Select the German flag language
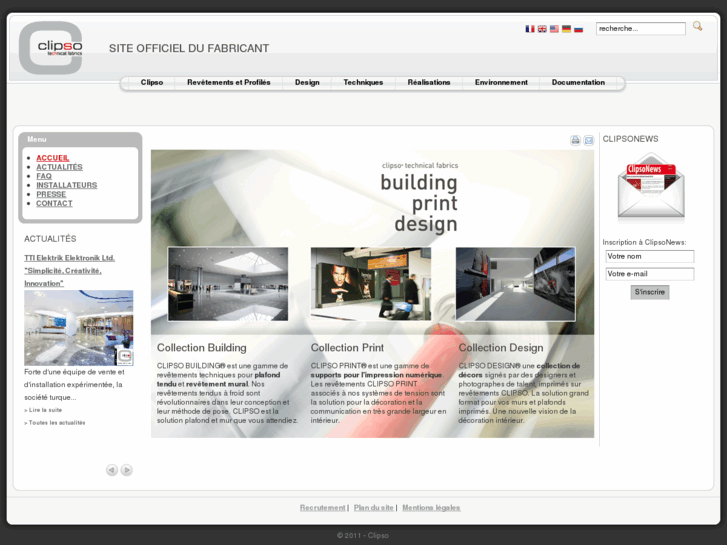This screenshot has width=727, height=545. click(566, 29)
